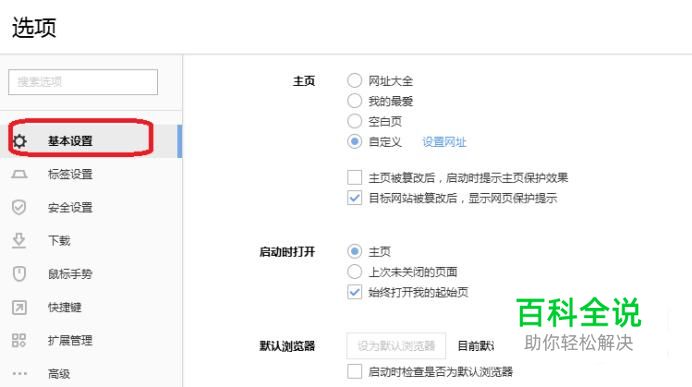Select 网址大全 as homepage

[x=354, y=81]
